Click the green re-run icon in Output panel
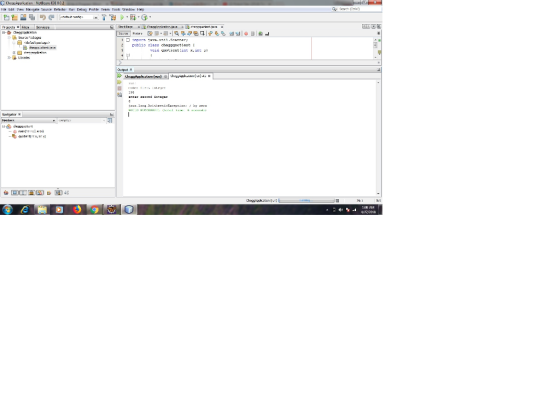This screenshot has width=560, height=420. (119, 76)
